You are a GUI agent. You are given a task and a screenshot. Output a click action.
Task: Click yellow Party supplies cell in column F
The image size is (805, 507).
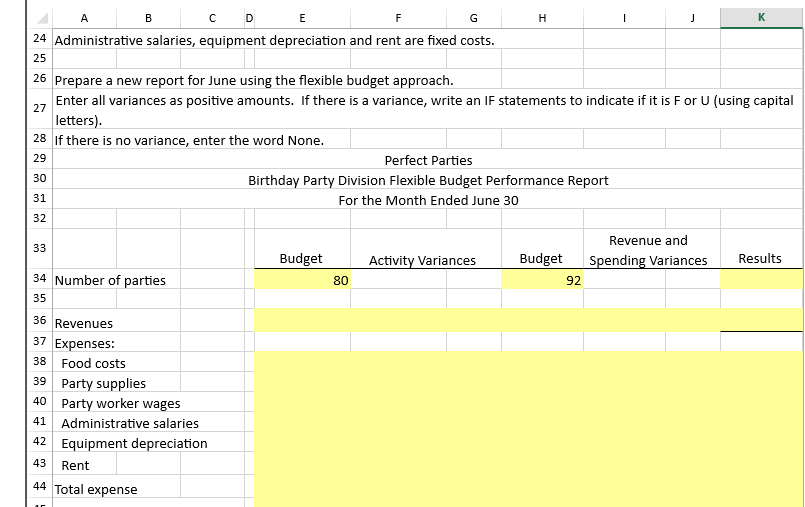tap(398, 382)
